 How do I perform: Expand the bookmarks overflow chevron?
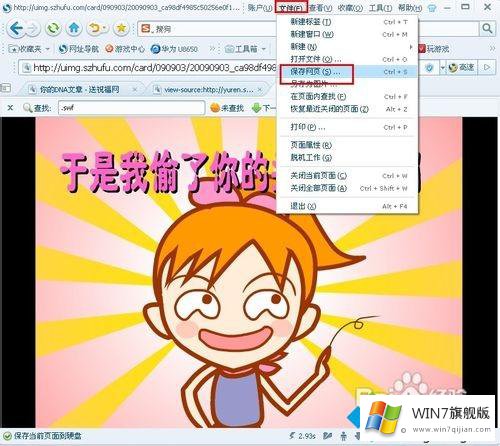(x=212, y=49)
